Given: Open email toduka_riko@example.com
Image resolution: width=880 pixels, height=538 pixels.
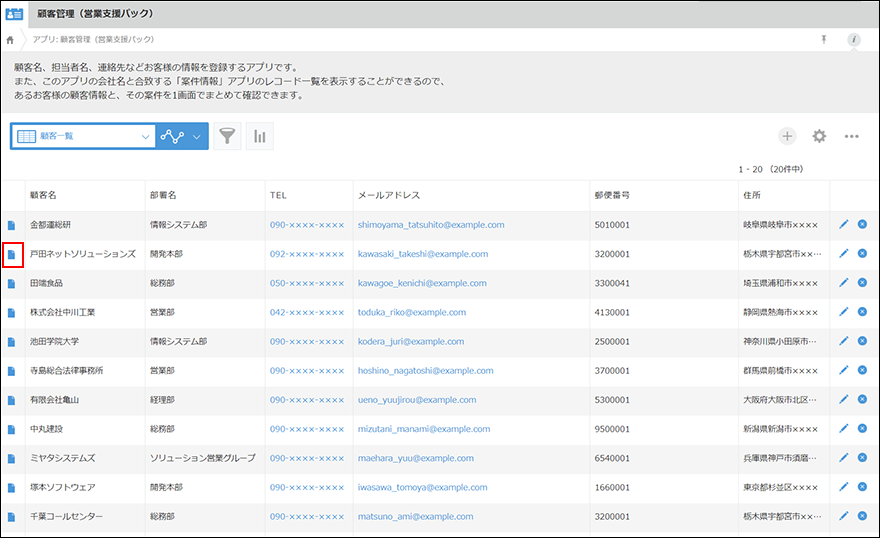Looking at the screenshot, I should (x=412, y=312).
